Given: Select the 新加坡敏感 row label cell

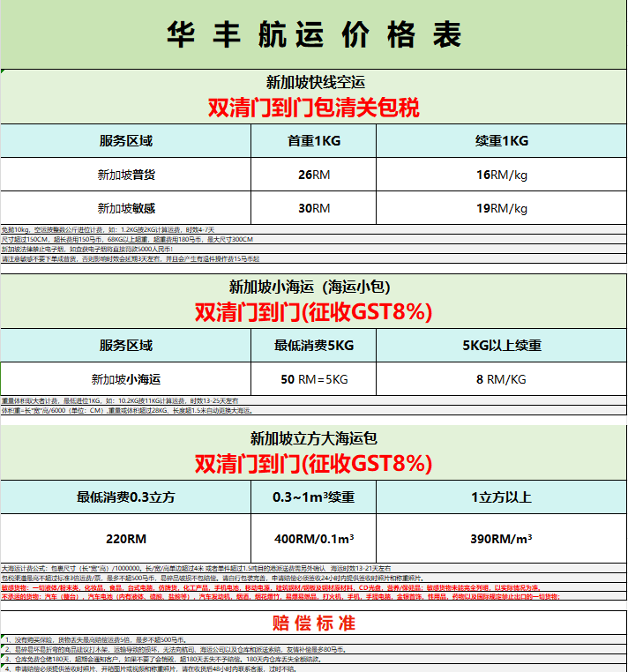Looking at the screenshot, I should [126, 208].
